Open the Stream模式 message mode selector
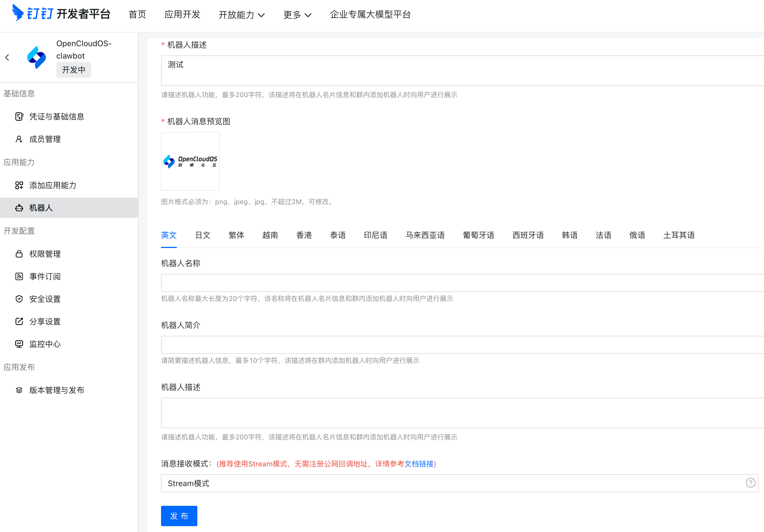Screen dimensions: 764x532 click(453, 483)
